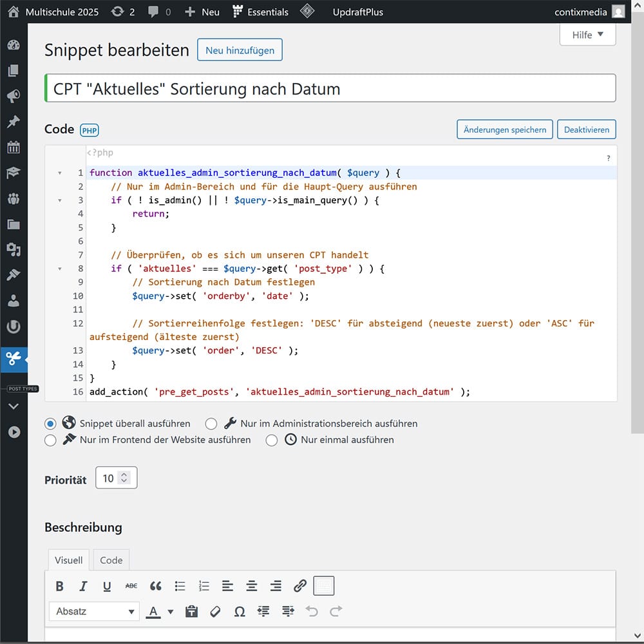Click the 'Deaktivieren' button
The width and height of the screenshot is (644, 644).
click(x=586, y=129)
